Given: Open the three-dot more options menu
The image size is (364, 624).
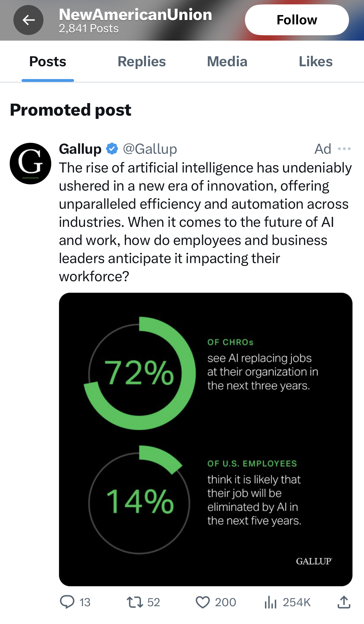Looking at the screenshot, I should pos(344,149).
